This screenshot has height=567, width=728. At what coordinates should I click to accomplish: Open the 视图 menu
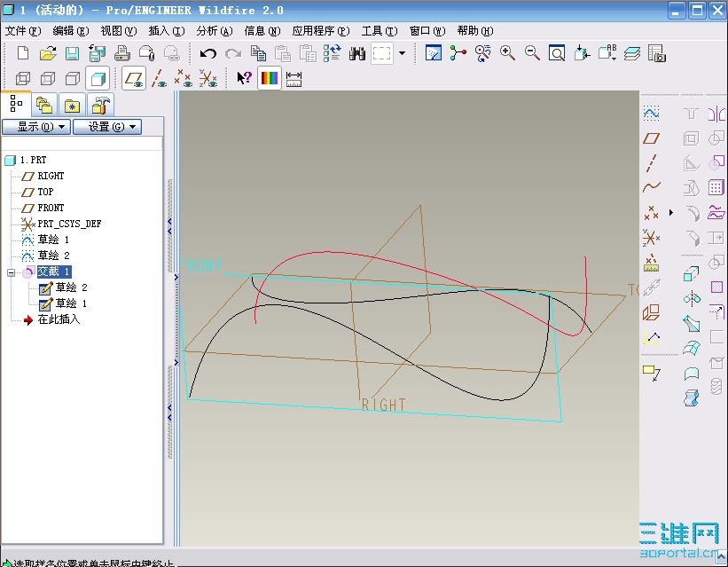click(119, 31)
